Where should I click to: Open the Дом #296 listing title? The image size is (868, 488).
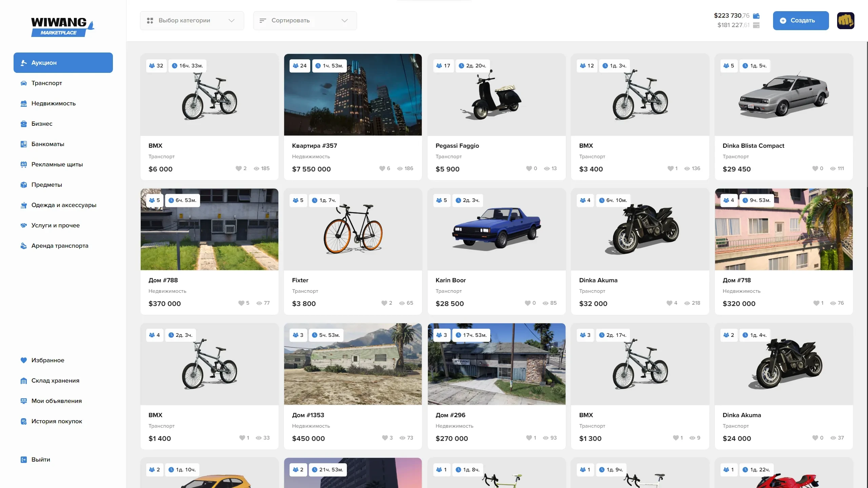450,415
